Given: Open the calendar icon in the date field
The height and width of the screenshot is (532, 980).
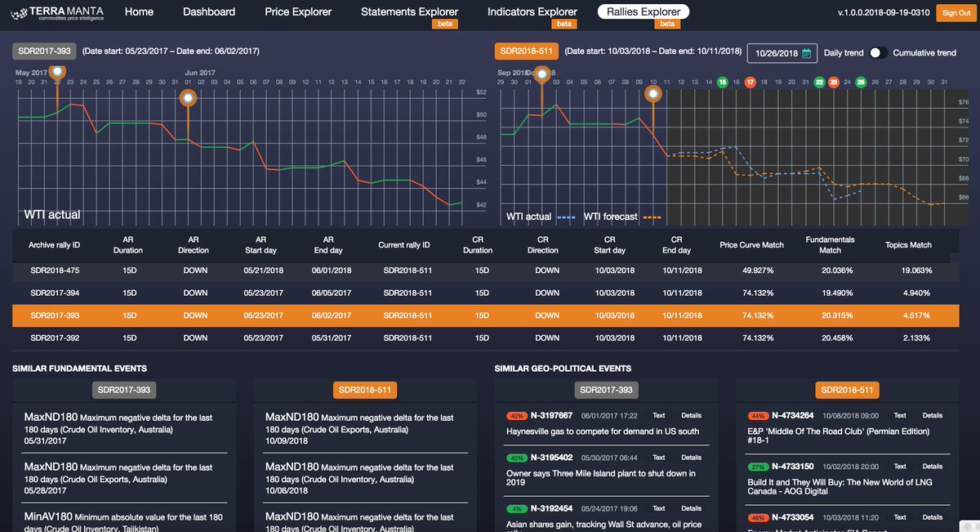Looking at the screenshot, I should click(x=806, y=53).
